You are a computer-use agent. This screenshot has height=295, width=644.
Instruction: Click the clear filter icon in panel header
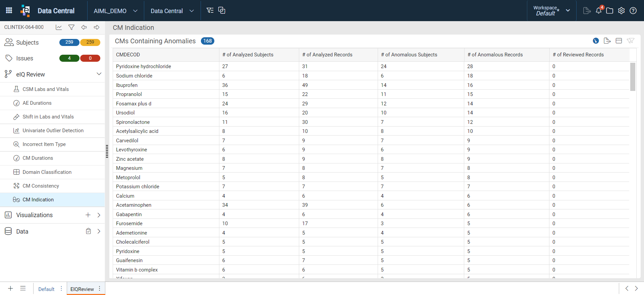tap(630, 41)
